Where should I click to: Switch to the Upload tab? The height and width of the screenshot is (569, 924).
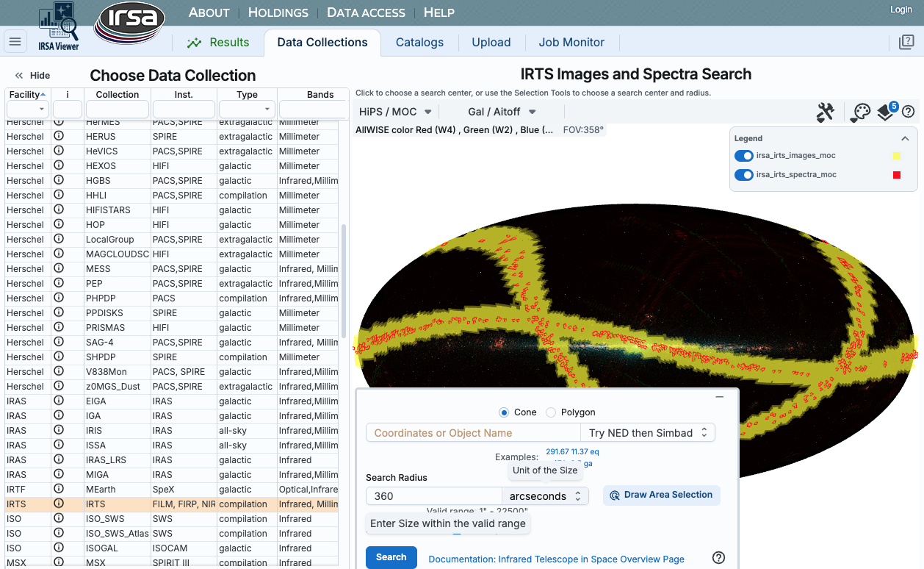[x=491, y=43]
